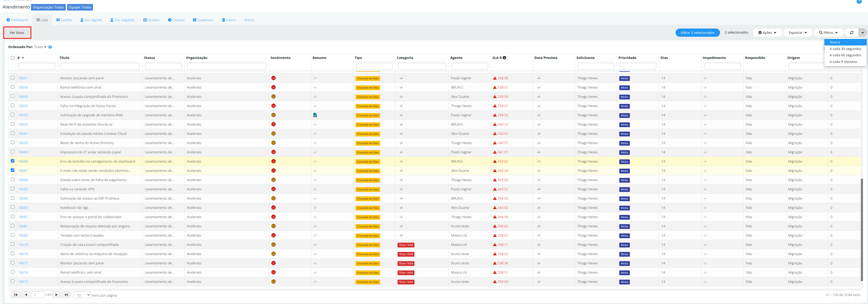Screen dimensions: 868x304
Task: Click the SLA R info icon
Action: [x=504, y=58]
